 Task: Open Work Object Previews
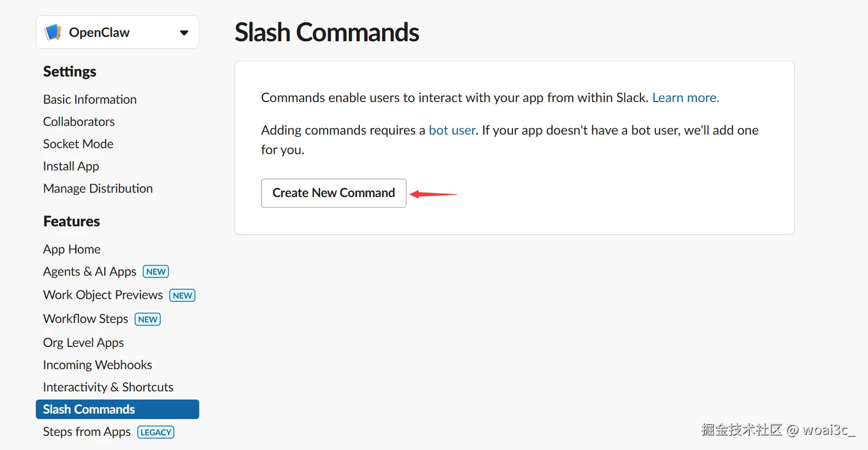point(103,295)
